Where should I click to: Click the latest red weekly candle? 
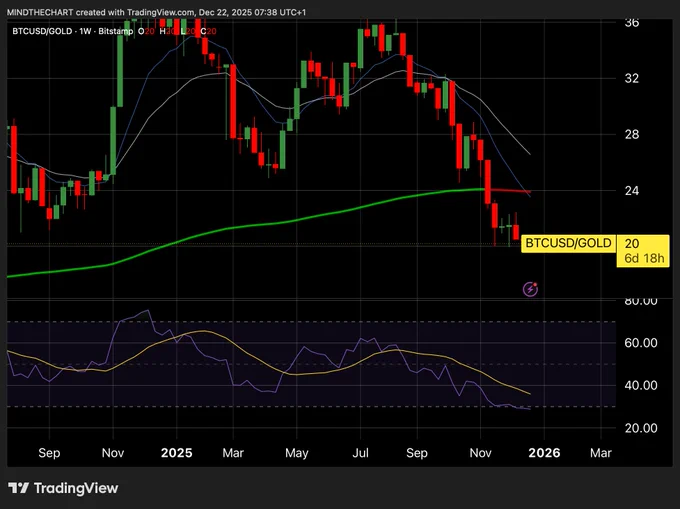click(516, 232)
